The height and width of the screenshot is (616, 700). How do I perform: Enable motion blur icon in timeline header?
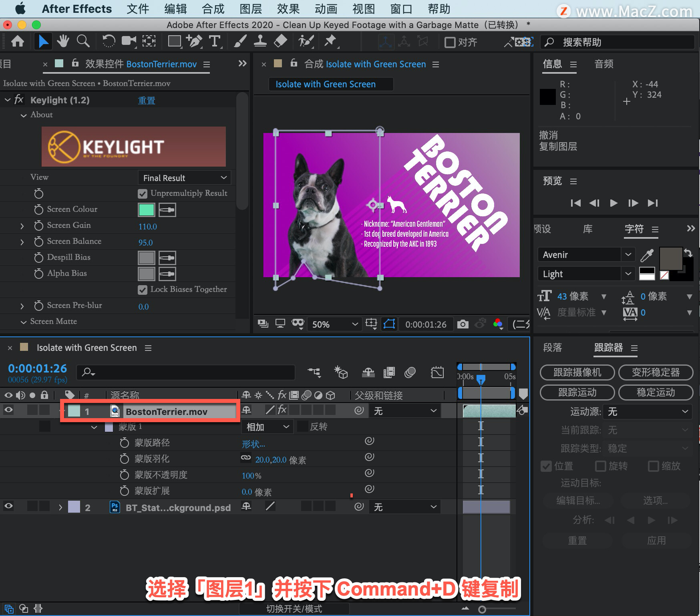[410, 372]
